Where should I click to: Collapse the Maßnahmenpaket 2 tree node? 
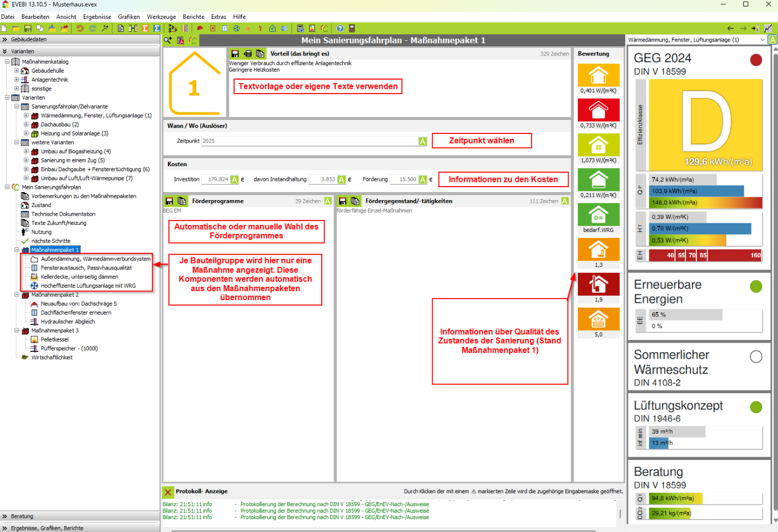(17, 295)
